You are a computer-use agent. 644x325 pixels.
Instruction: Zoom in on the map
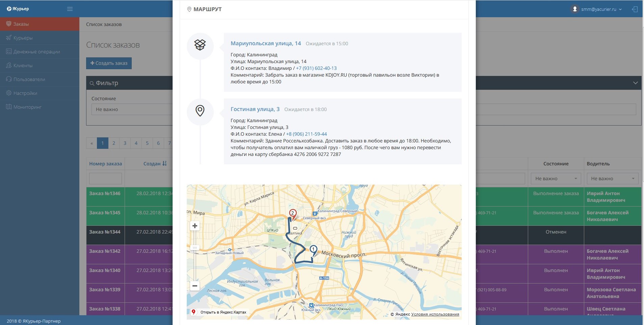(195, 226)
